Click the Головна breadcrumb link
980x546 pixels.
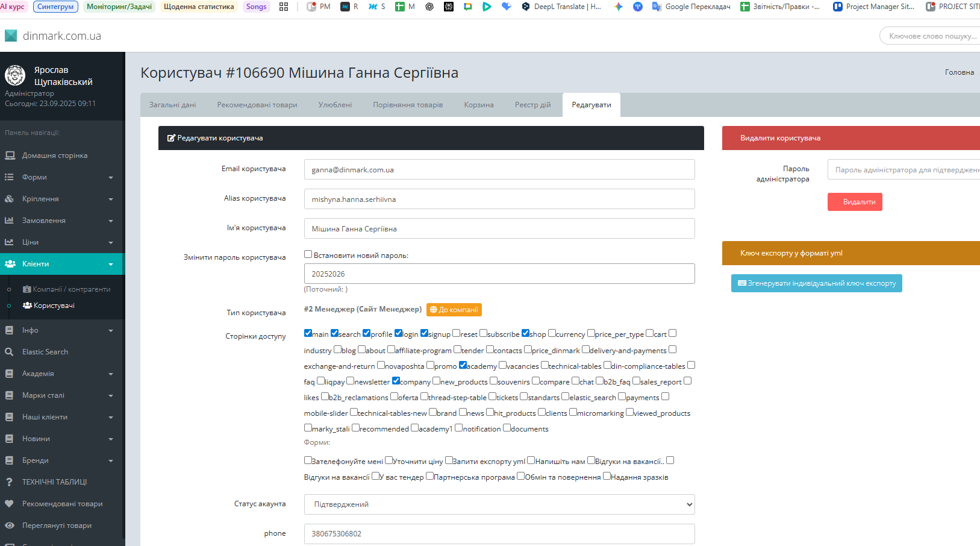[960, 72]
